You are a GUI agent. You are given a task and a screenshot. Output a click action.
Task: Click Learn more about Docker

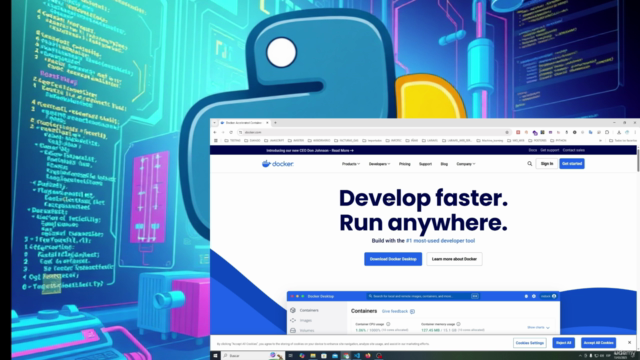click(454, 259)
